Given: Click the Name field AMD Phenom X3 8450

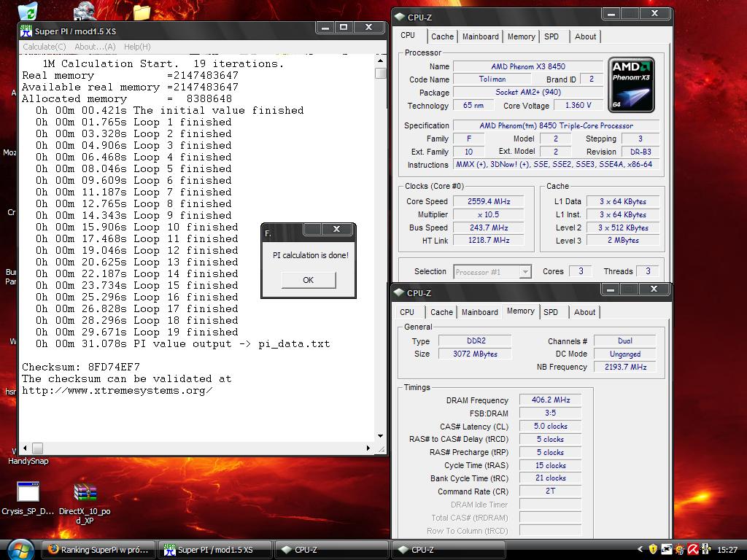Looking at the screenshot, I should point(528,66).
